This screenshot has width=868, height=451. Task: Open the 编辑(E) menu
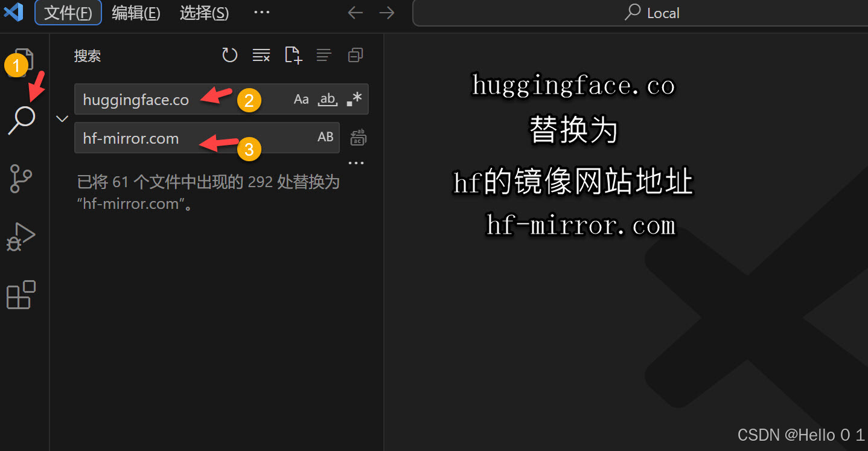[x=136, y=13]
